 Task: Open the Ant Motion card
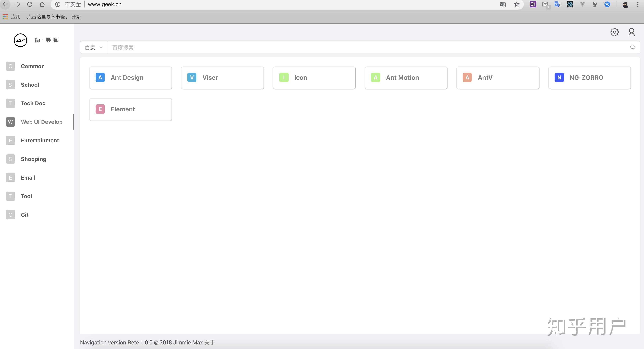[x=406, y=78]
